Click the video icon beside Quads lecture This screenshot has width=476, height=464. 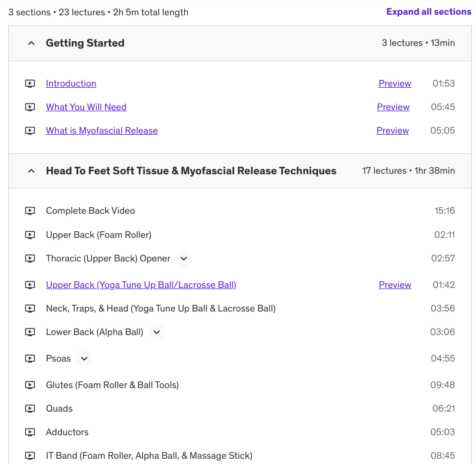pos(30,409)
